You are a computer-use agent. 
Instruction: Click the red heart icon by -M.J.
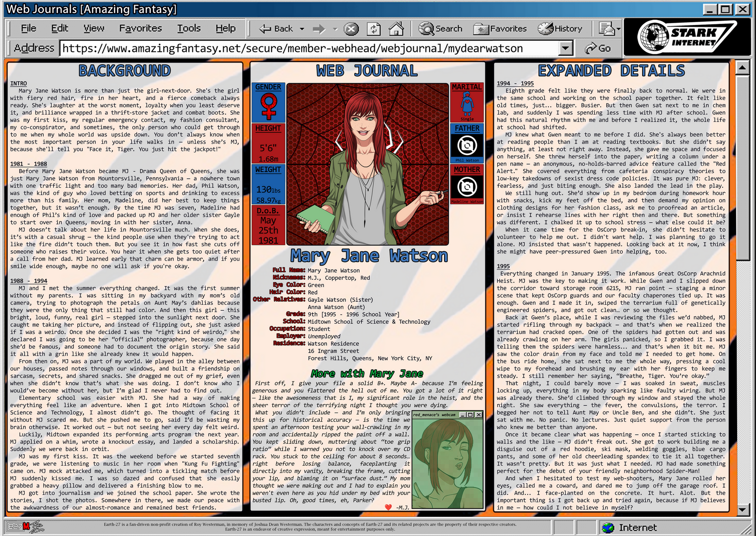tap(388, 507)
